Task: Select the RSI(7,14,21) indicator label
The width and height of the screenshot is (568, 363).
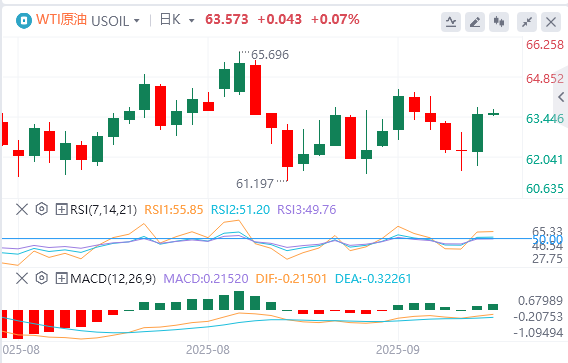Action: point(103,210)
